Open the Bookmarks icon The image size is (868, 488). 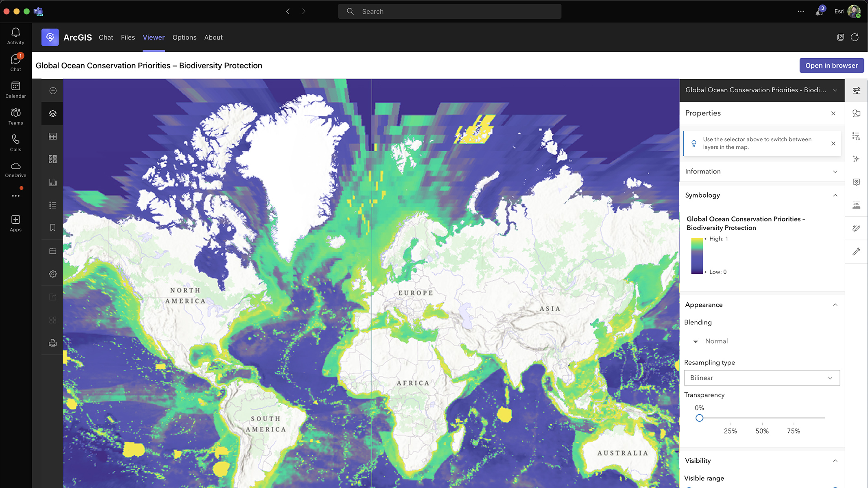(x=53, y=228)
